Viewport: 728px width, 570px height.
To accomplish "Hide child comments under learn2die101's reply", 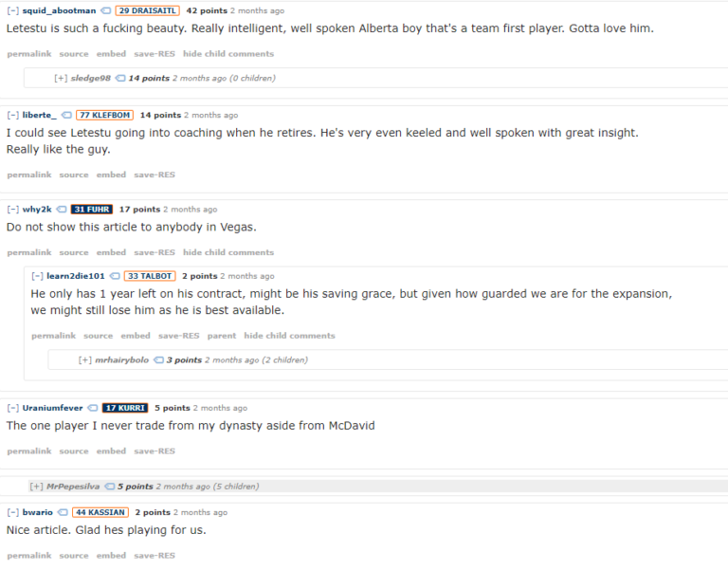I will tap(290, 336).
